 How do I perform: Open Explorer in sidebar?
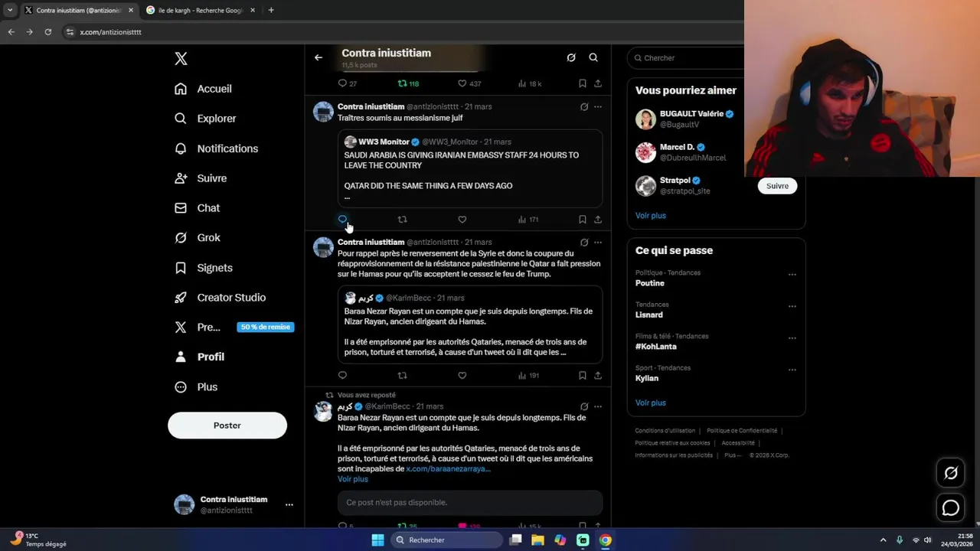205,119
